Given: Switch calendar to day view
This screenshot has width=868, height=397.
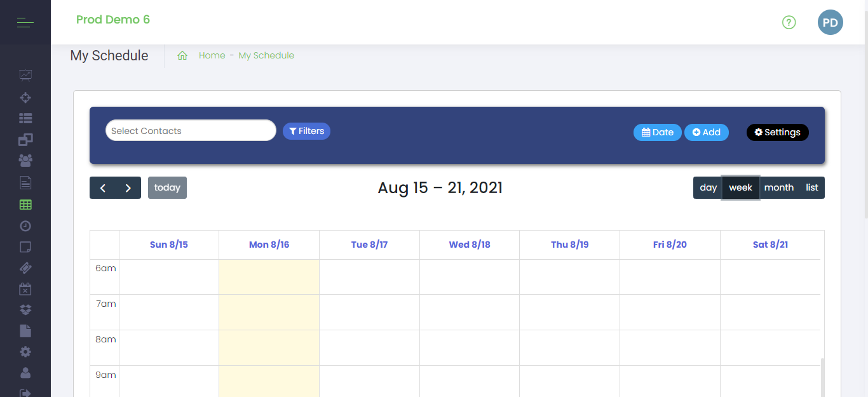Looking at the screenshot, I should [708, 187].
